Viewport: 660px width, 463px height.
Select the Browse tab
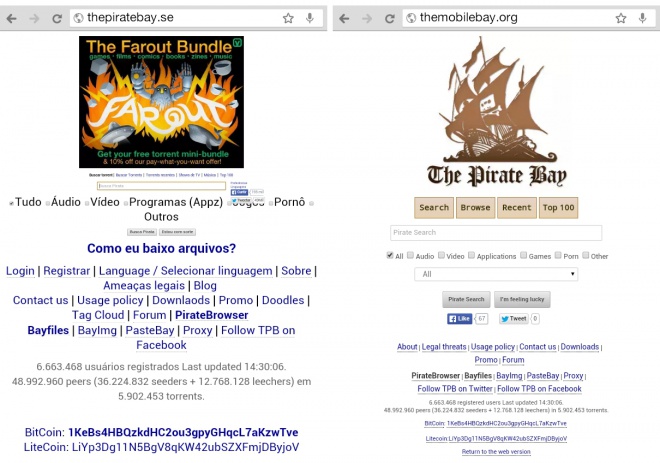tap(475, 208)
